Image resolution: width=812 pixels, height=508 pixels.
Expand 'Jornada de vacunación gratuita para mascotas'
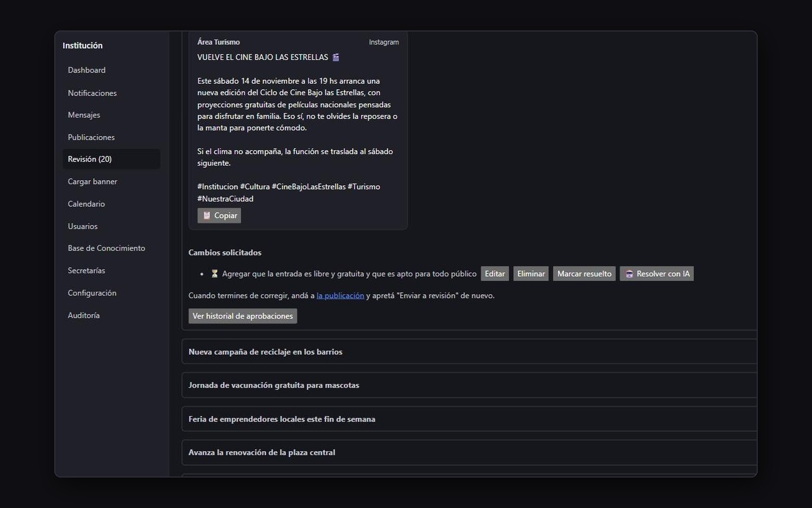point(469,385)
